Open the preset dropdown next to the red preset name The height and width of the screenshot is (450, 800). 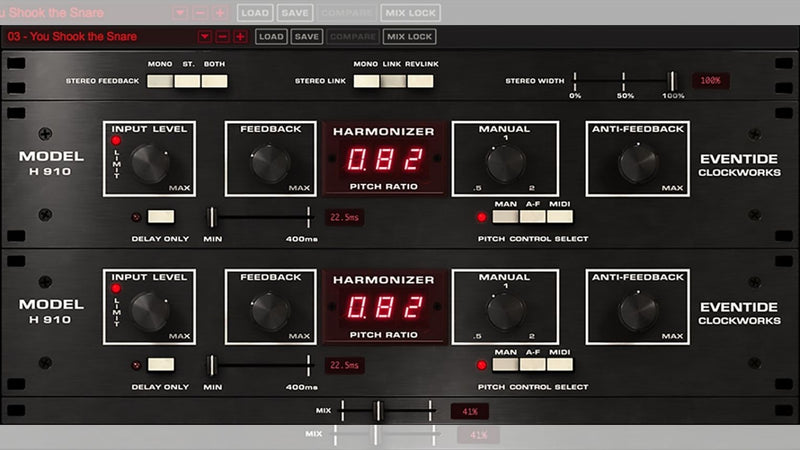pyautogui.click(x=205, y=37)
